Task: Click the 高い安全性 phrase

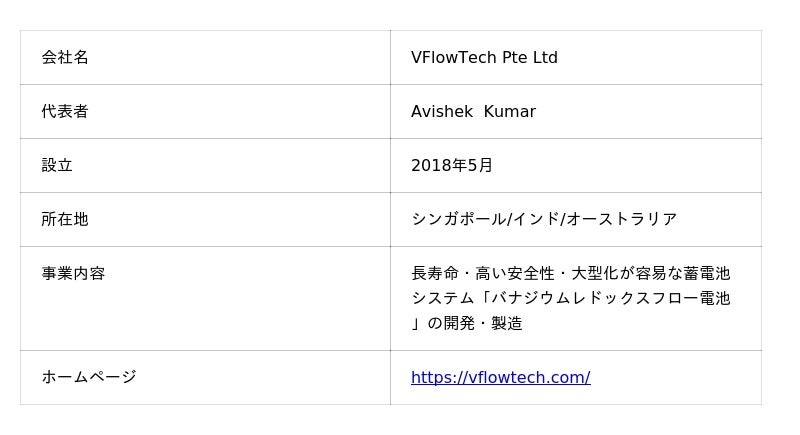Action: 516,273
